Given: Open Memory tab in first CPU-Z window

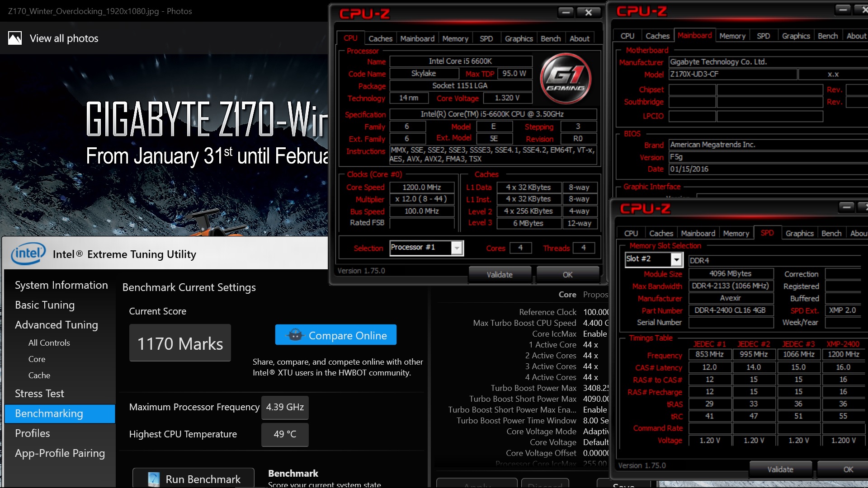Looking at the screenshot, I should click(x=455, y=38).
